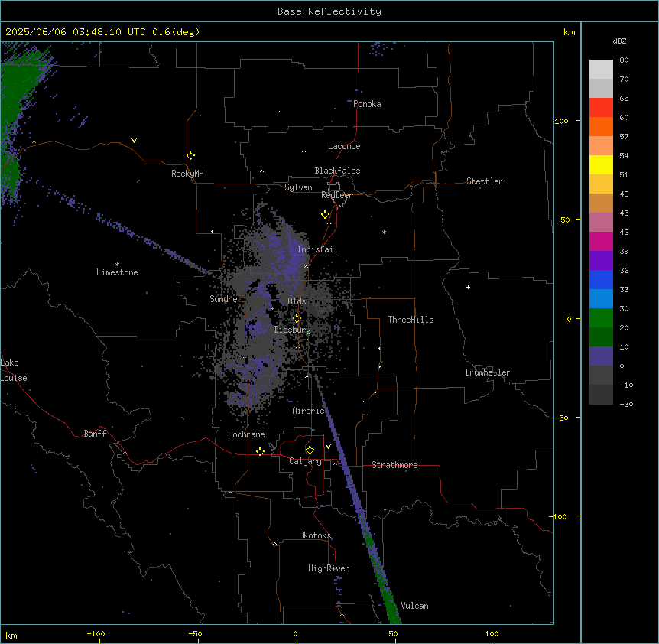Click the Stettler city label
The height and width of the screenshot is (644, 659).
click(x=485, y=181)
